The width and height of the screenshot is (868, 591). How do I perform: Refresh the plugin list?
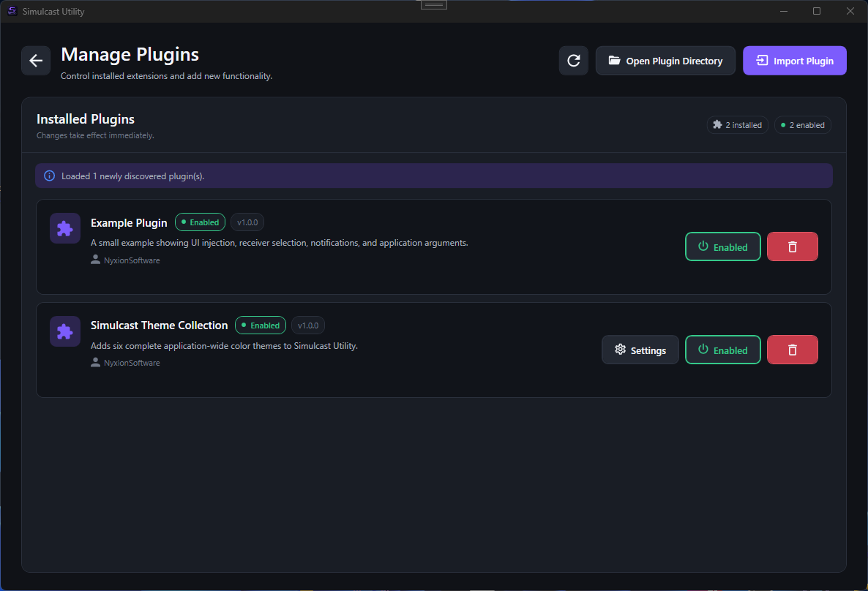[574, 60]
